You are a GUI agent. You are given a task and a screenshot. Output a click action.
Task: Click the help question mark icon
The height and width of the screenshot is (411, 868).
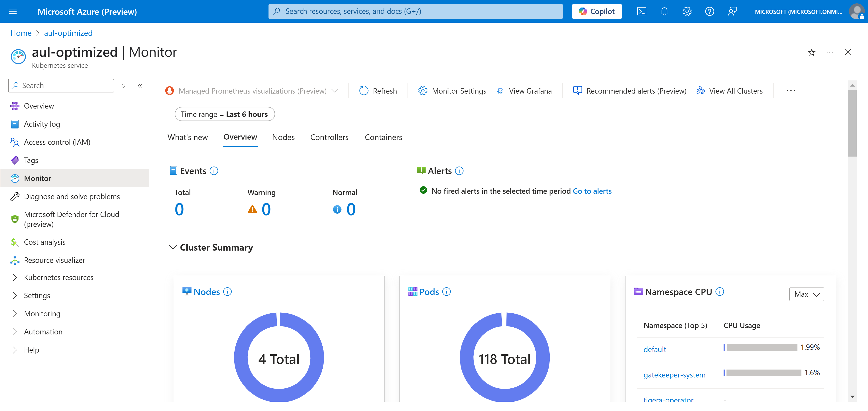[709, 12]
